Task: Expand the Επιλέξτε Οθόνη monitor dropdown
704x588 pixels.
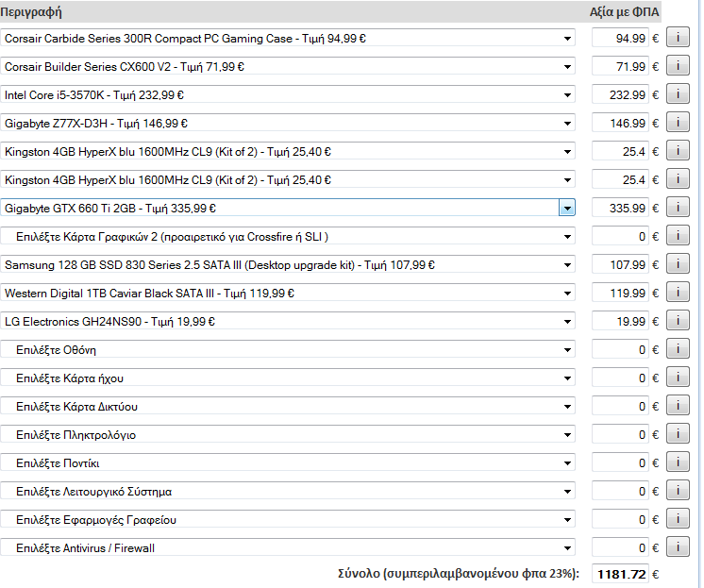Action: 287,350
